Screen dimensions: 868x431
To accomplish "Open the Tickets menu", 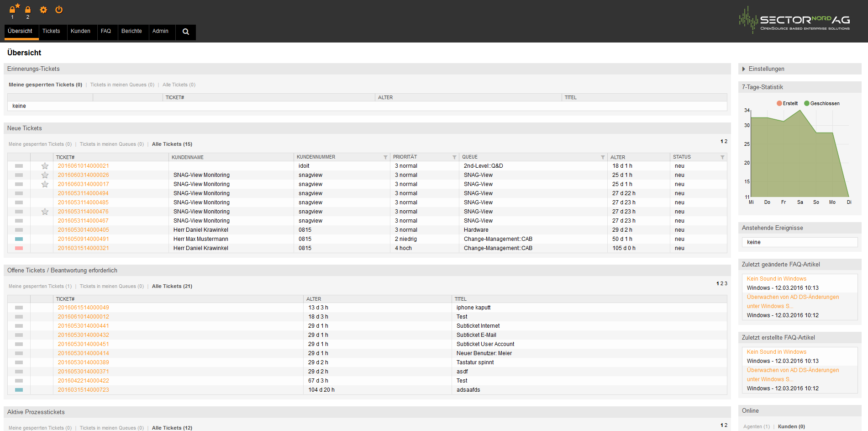I will click(x=51, y=31).
